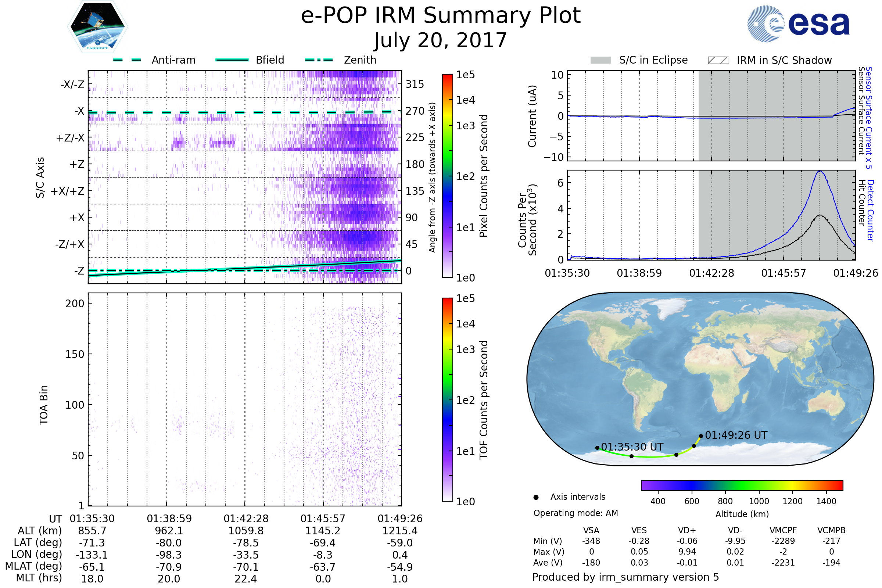Click the Detect Counter peak in counts plot
Viewport: 882px width, 588px height.
(x=820, y=171)
